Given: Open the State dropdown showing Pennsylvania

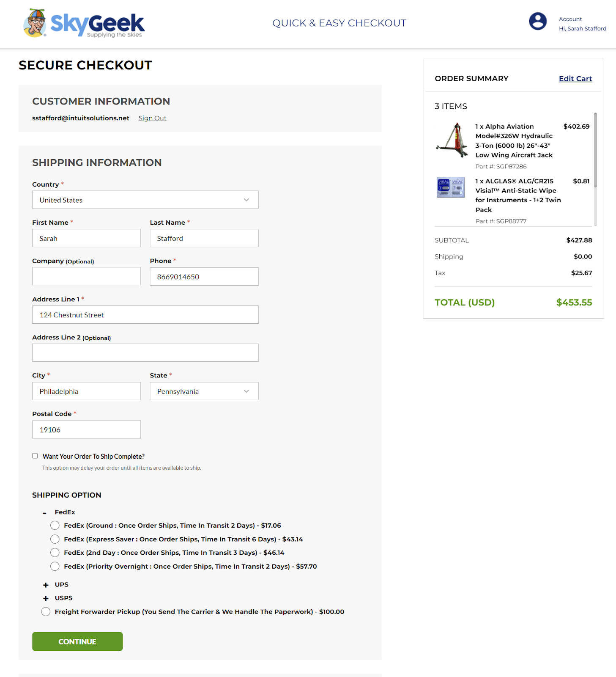Looking at the screenshot, I should coord(204,391).
